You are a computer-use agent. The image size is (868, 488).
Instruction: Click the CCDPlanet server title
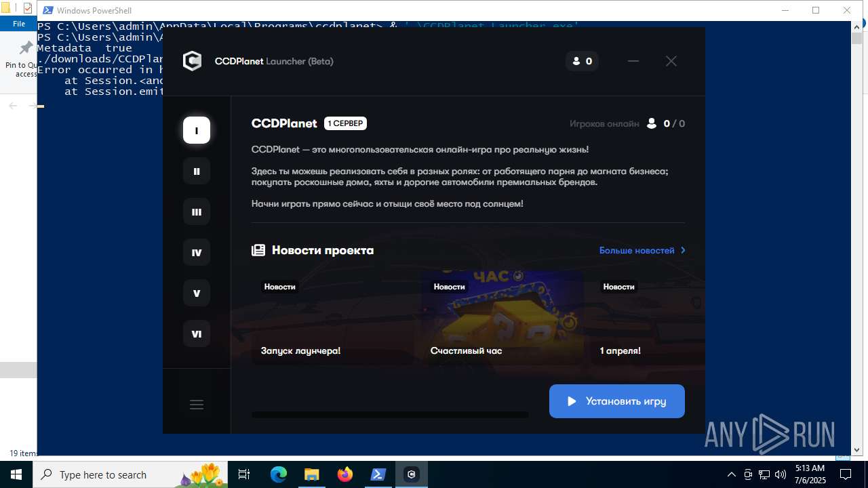click(x=284, y=123)
